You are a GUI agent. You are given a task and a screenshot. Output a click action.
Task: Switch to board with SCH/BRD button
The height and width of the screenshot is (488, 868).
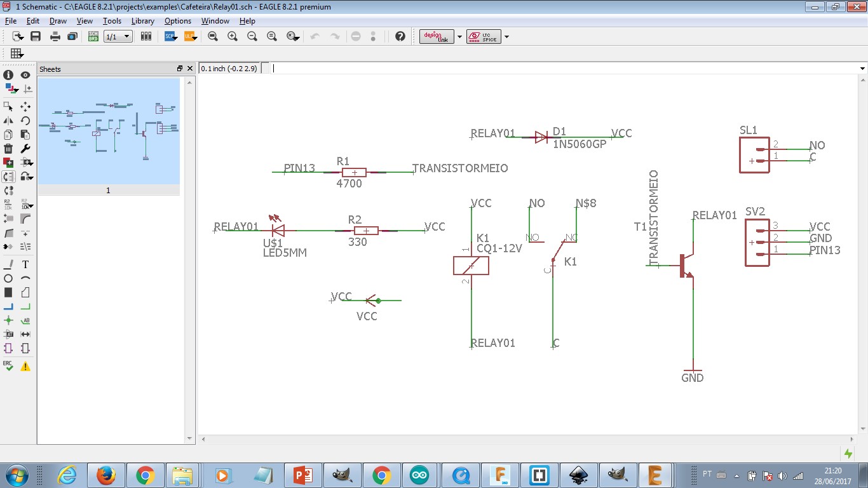pyautogui.click(x=93, y=36)
